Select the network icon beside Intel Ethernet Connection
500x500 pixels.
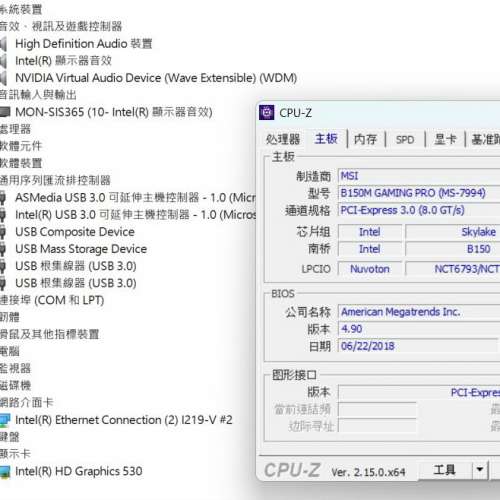[x=5, y=420]
